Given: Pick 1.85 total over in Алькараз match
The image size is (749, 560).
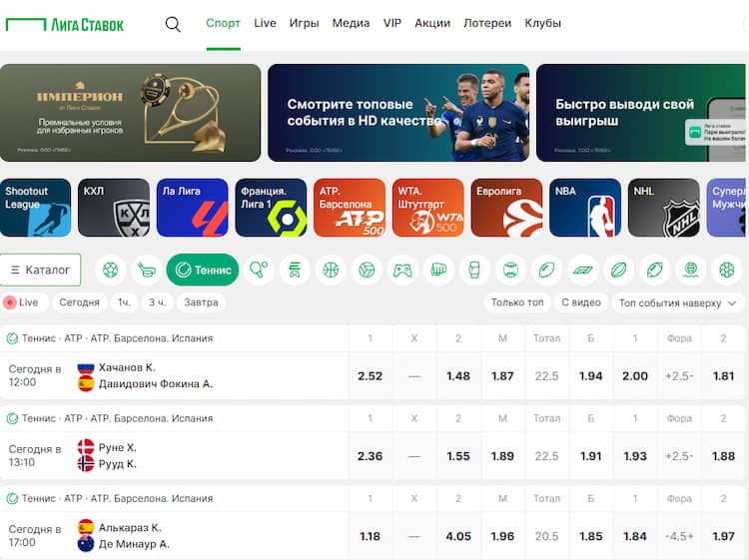Looking at the screenshot, I should point(591,537).
